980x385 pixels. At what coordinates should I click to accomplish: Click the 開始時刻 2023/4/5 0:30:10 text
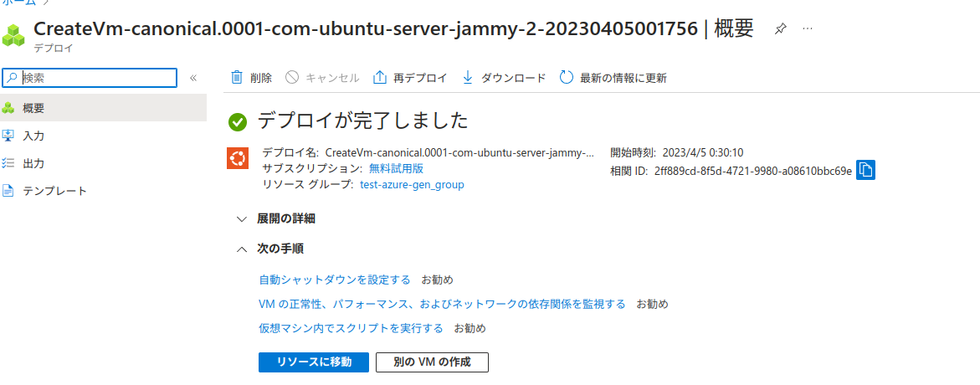pos(677,151)
